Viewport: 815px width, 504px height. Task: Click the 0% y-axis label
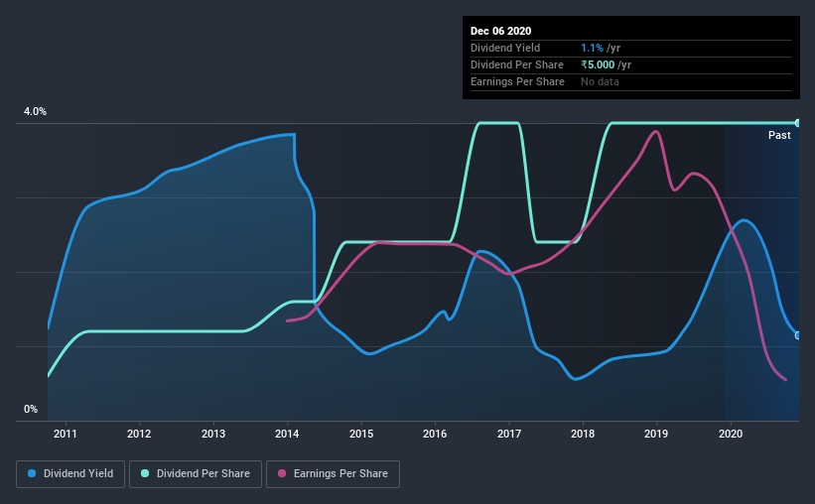coord(31,410)
